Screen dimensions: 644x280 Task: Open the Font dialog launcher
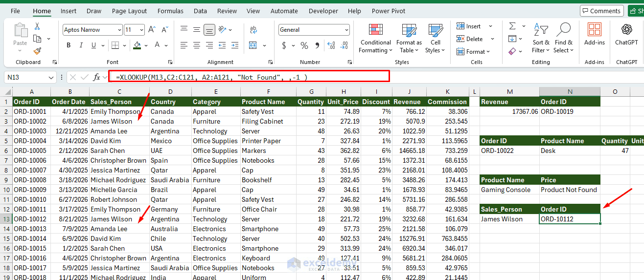point(170,62)
